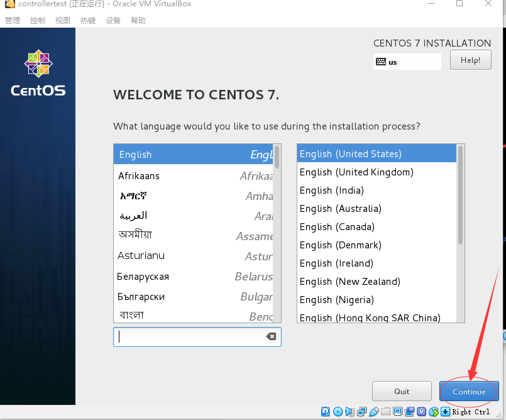Viewport: 506px width, 420px height.
Task: Open the 视图 menu
Action: click(63, 20)
